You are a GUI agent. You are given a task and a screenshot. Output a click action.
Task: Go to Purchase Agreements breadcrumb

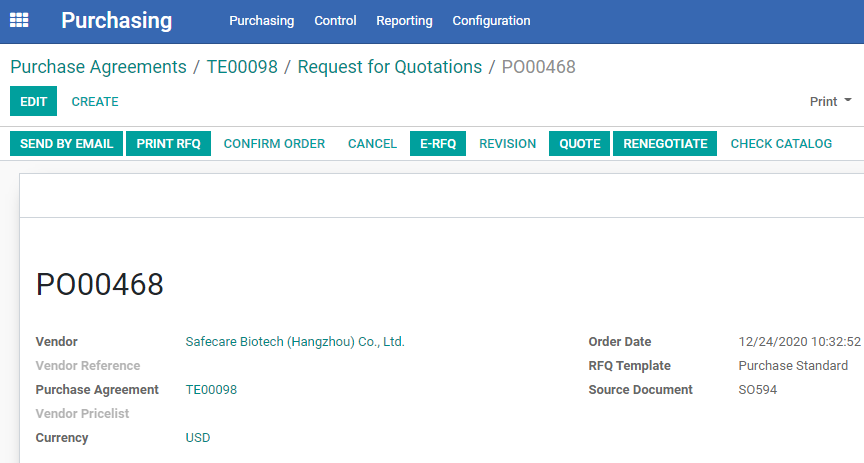(x=99, y=67)
